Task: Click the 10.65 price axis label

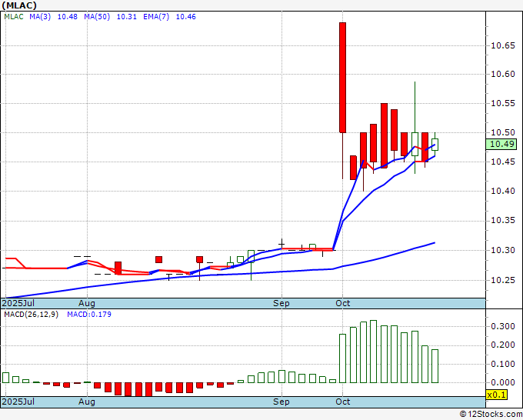Action: (503, 45)
